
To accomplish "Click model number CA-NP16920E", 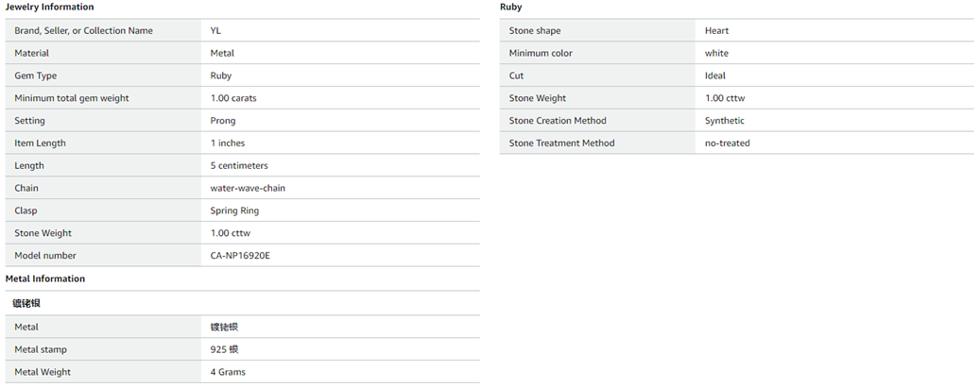I will point(247,256).
